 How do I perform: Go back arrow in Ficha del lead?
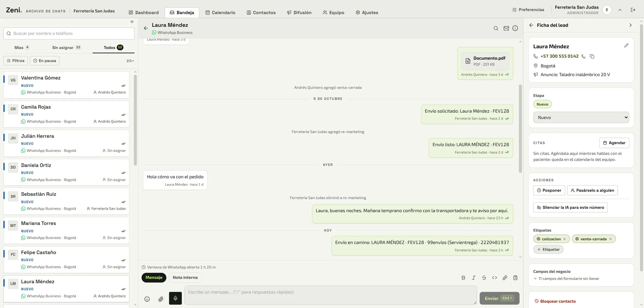coord(531,25)
